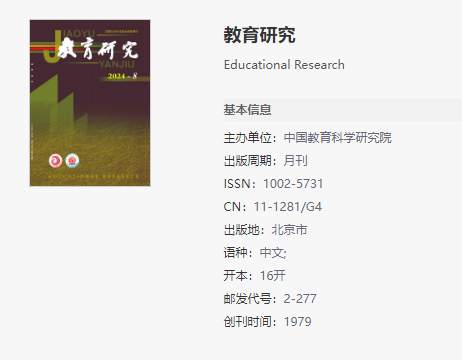Click the postal code 2-277
The width and height of the screenshot is (462, 360).
(x=300, y=299)
